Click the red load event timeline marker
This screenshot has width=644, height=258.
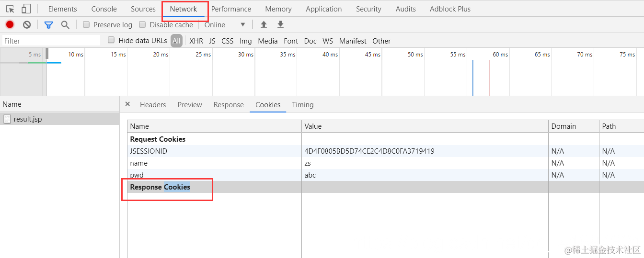point(489,78)
